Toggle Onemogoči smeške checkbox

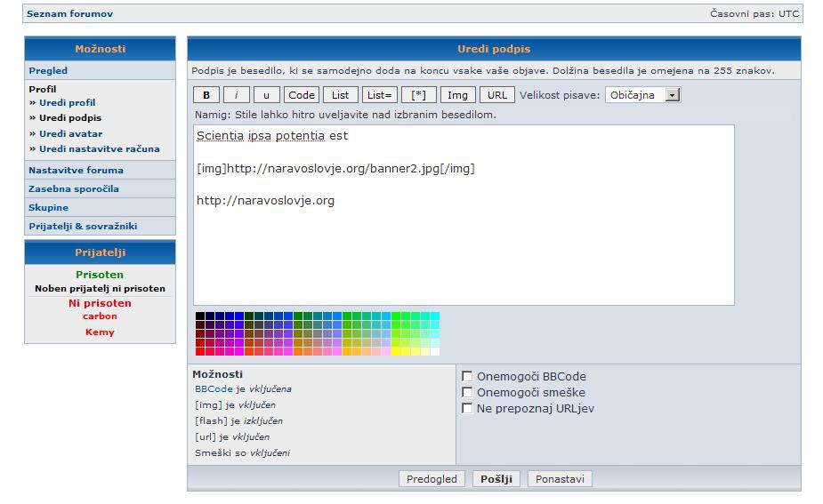tap(467, 392)
